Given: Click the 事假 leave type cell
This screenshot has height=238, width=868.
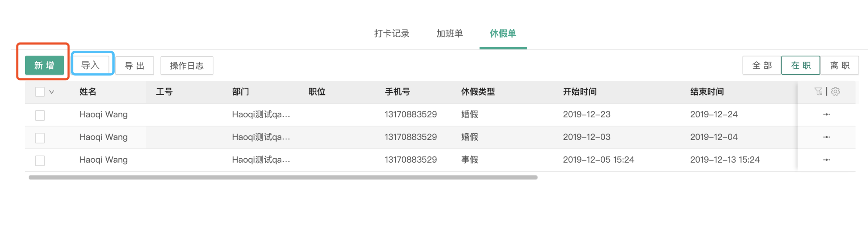Looking at the screenshot, I should [x=470, y=160].
